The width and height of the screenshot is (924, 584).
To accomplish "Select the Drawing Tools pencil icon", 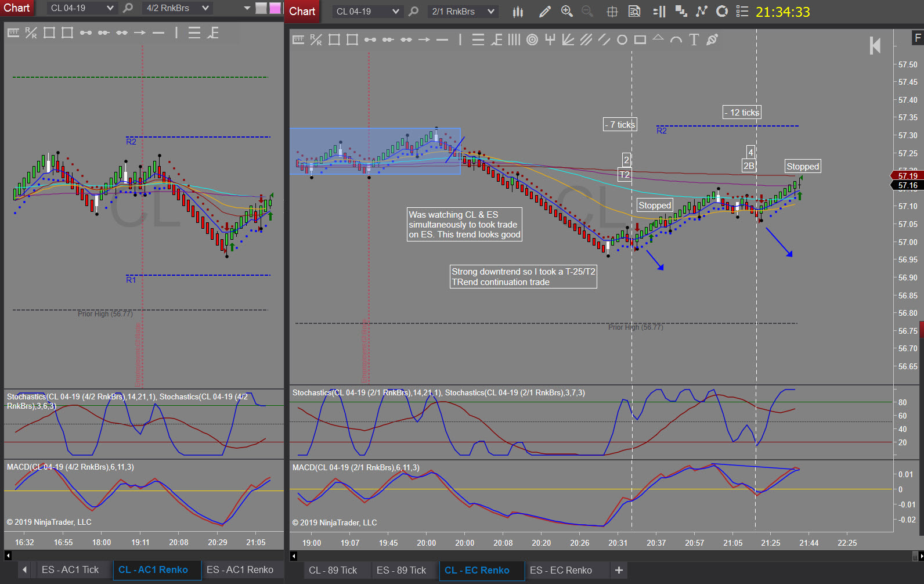I will pyautogui.click(x=544, y=12).
